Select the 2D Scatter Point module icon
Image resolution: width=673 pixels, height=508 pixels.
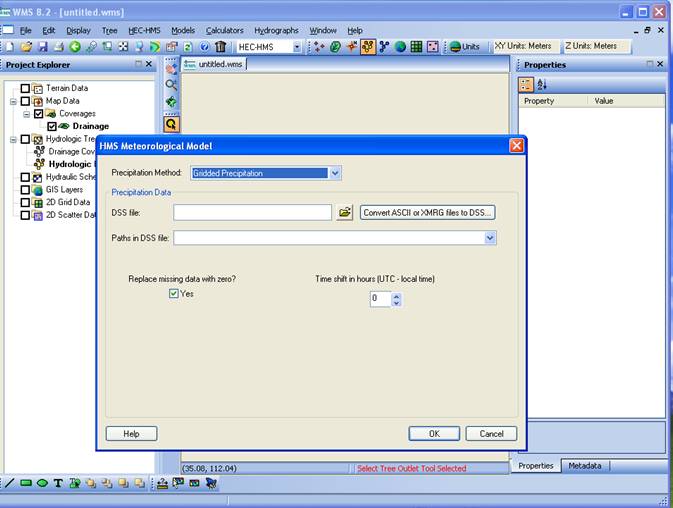pos(433,46)
